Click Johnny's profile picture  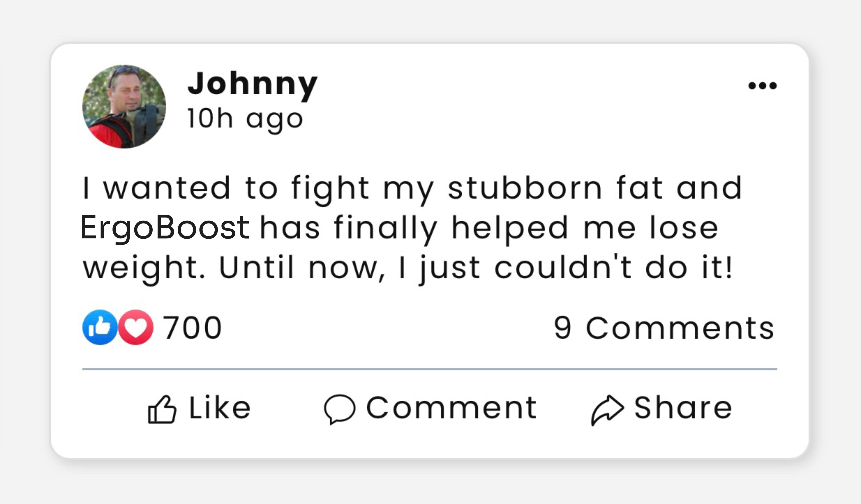124,107
